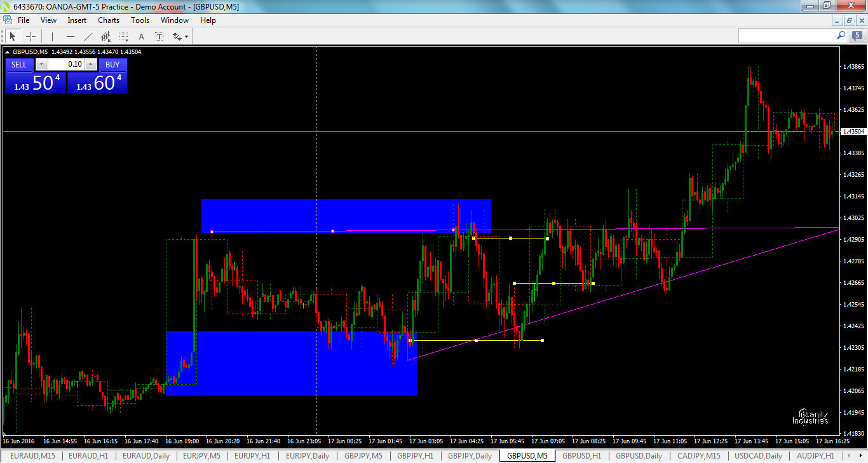Open the Insert menu

(x=76, y=20)
